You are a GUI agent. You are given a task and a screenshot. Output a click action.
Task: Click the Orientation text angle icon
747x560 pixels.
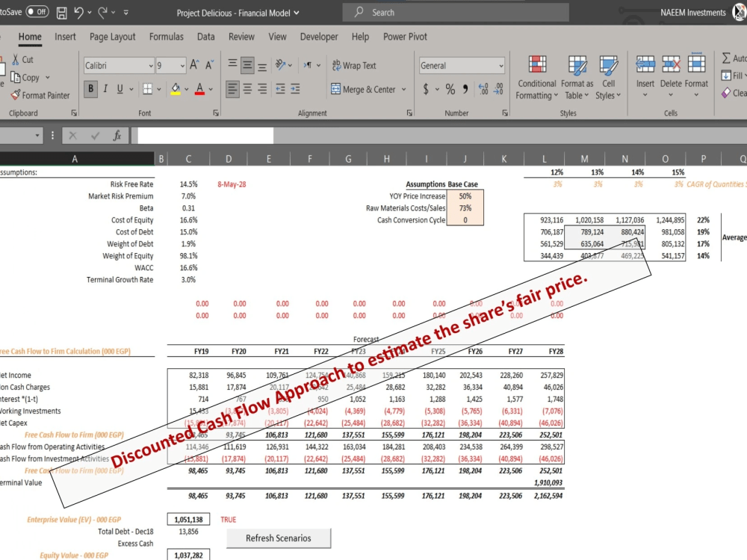(280, 65)
